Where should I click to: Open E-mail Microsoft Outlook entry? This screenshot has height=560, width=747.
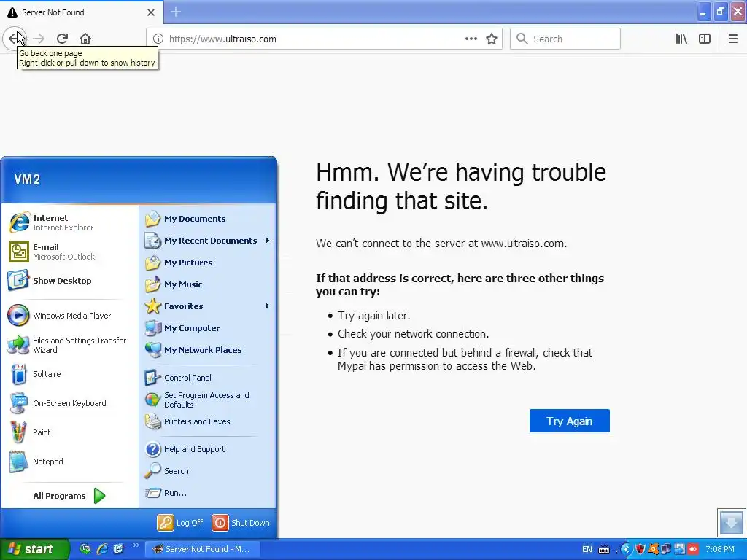point(70,252)
